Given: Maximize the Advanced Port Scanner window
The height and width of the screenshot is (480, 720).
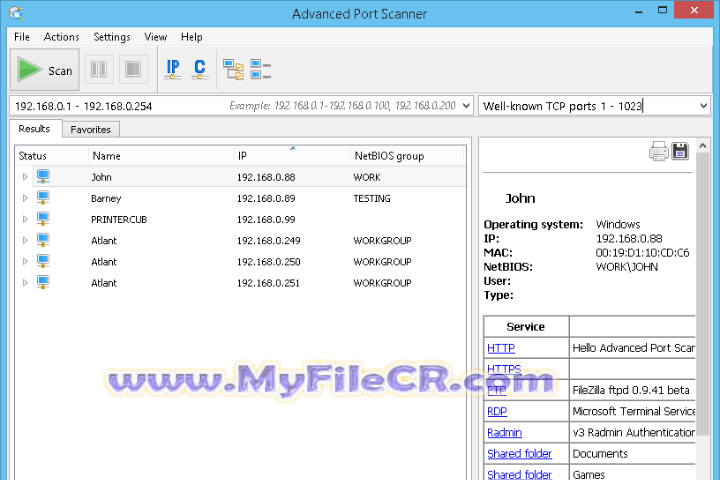Looking at the screenshot, I should coord(662,11).
